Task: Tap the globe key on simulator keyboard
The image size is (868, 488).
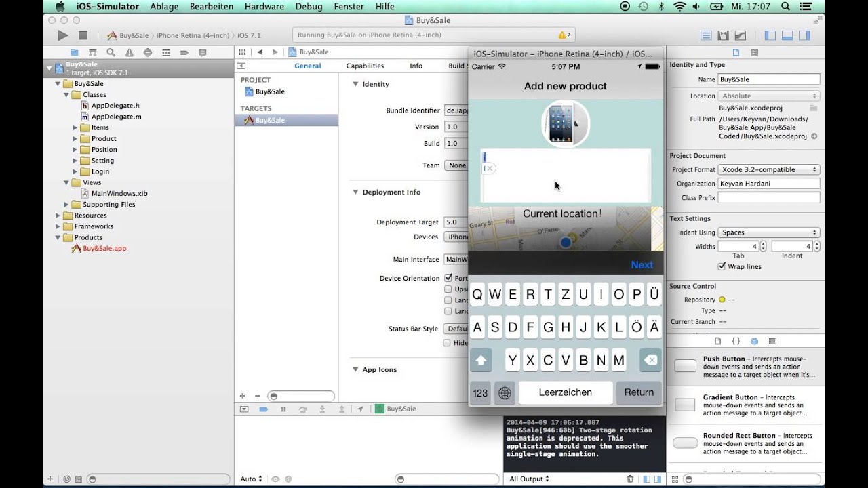Action: pyautogui.click(x=504, y=392)
